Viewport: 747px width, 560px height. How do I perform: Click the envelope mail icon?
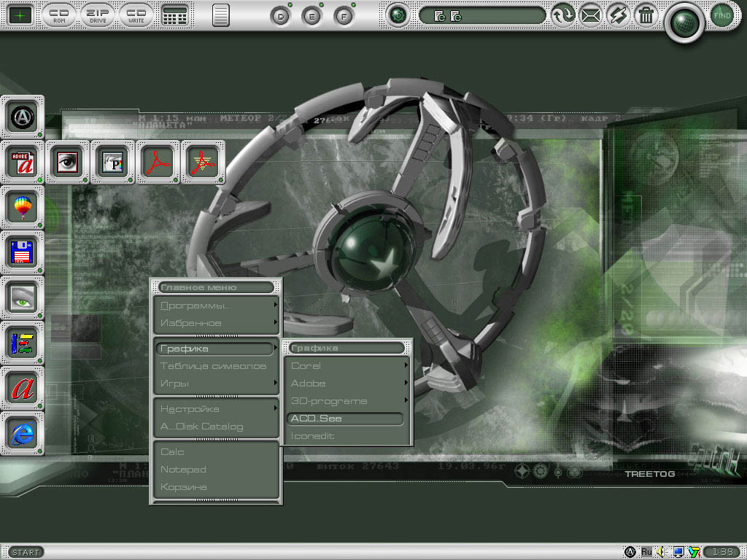click(x=590, y=15)
